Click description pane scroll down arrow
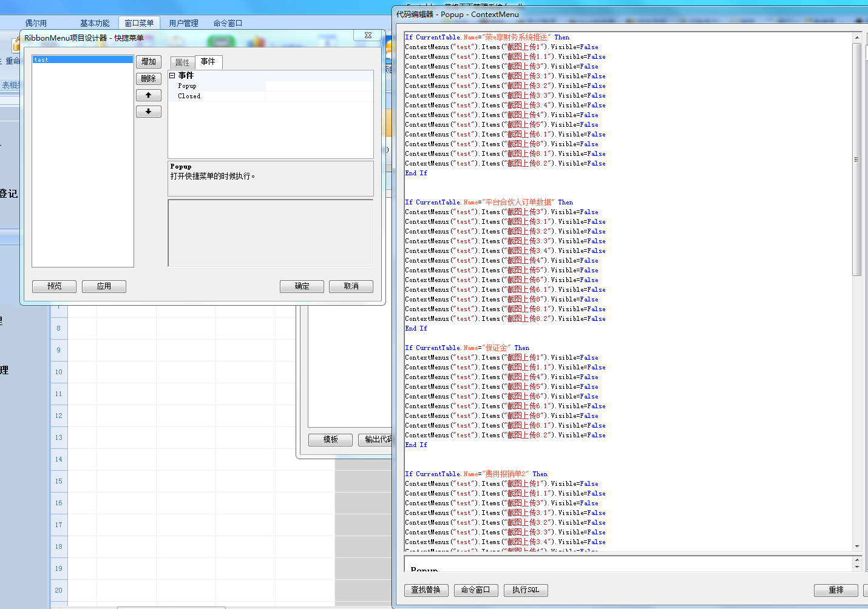 pos(857,567)
